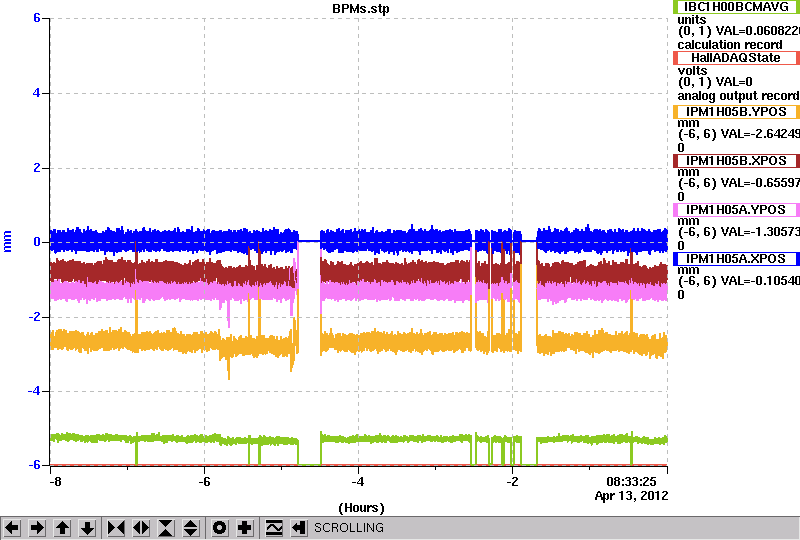The width and height of the screenshot is (800, 540).
Task: Pan the plot right with right arrow
Action: point(37,528)
